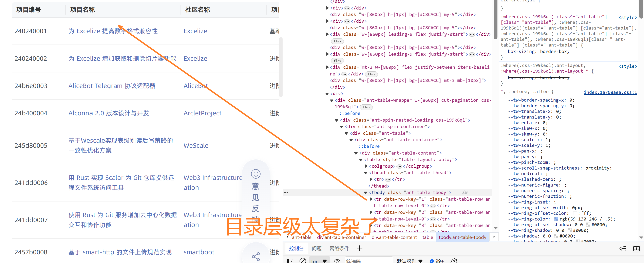The height and width of the screenshot is (263, 644).
Task: Open the ArcletProject community link
Action: pyautogui.click(x=203, y=113)
